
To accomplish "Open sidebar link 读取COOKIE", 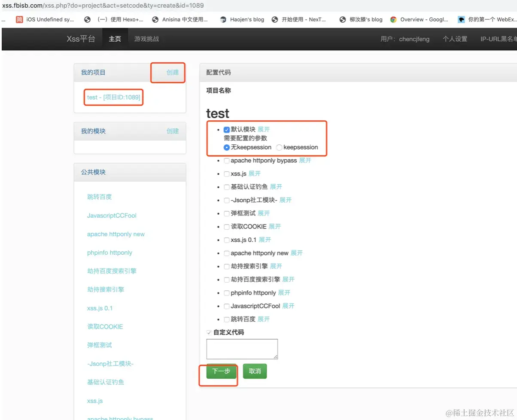I will tap(105, 327).
